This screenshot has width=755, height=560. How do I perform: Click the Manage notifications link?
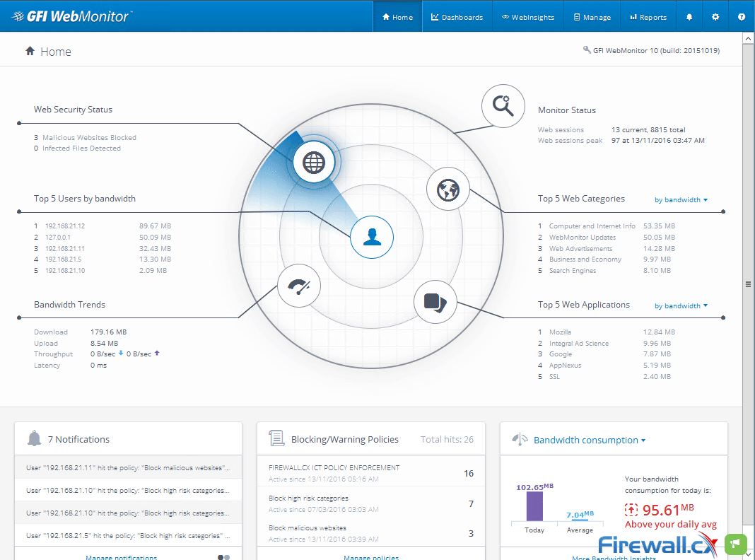tap(122, 557)
